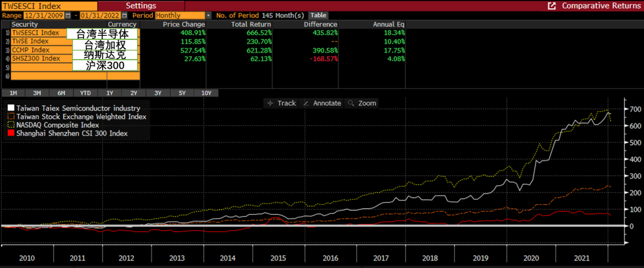This screenshot has height=268, width=644.
Task: Click the Total Return column header
Action: coord(250,24)
